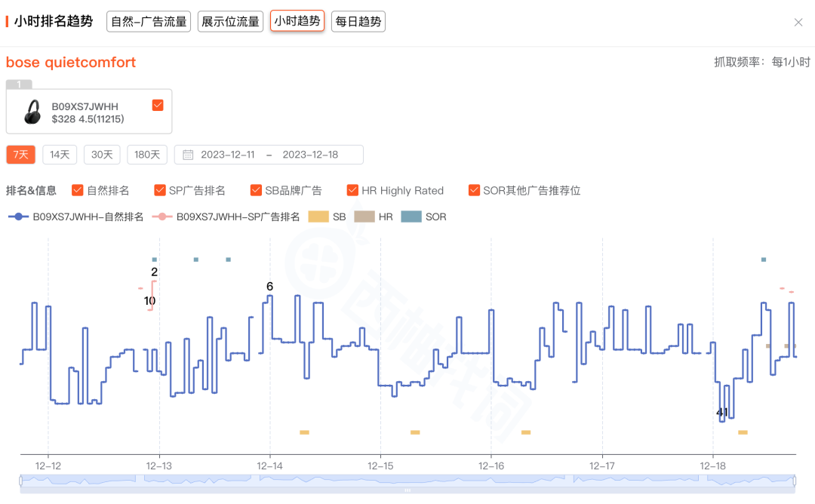
Task: Click the data label 6 on chart
Action: (269, 286)
